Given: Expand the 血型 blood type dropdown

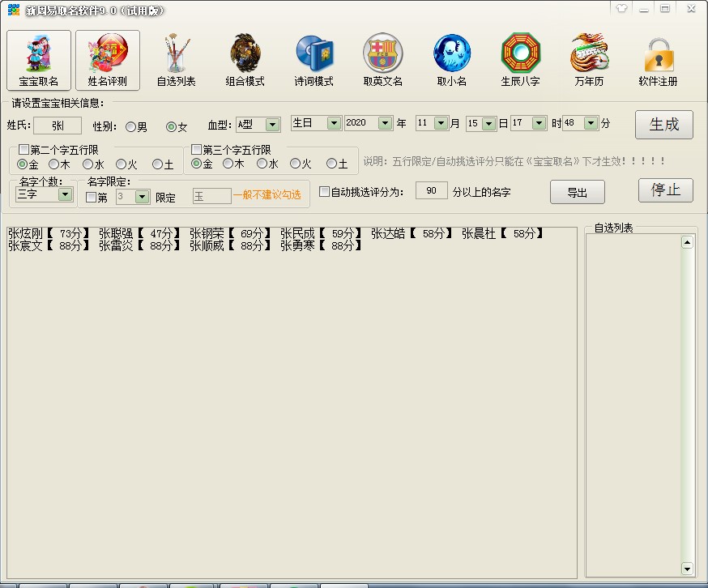Looking at the screenshot, I should click(x=272, y=125).
